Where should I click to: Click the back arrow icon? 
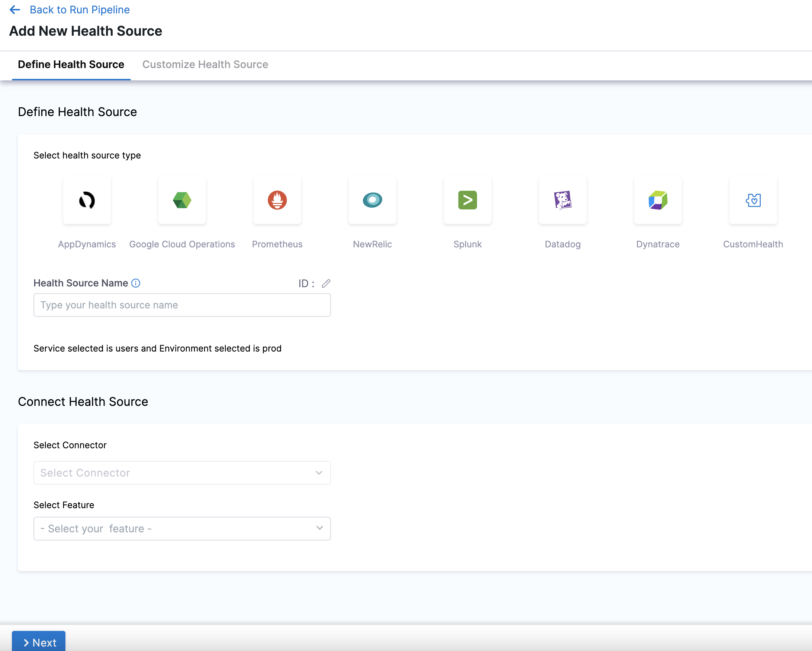15,10
